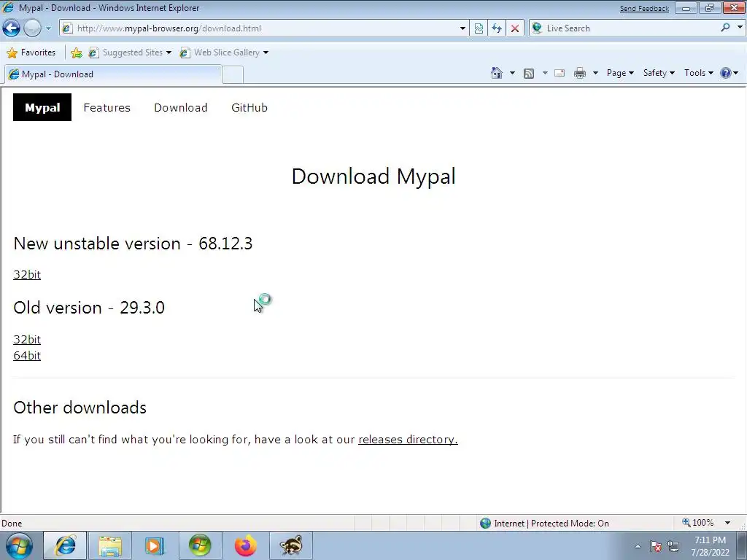
Task: Open Web Slice Gallery favorites item
Action: 224,52
